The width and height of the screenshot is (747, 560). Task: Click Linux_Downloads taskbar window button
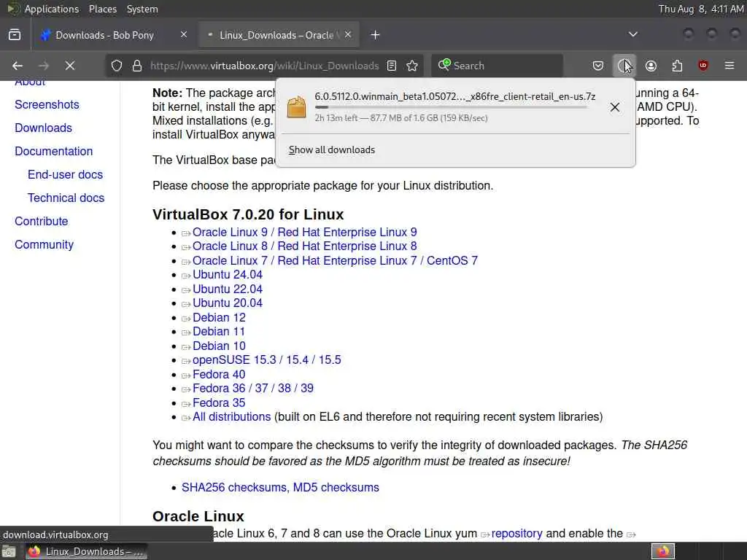click(86, 551)
